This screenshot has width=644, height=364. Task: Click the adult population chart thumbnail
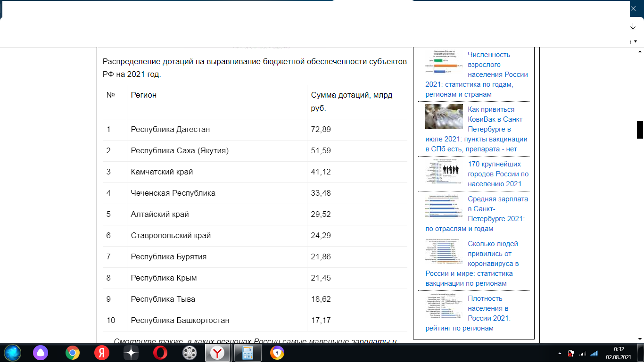[444, 62]
